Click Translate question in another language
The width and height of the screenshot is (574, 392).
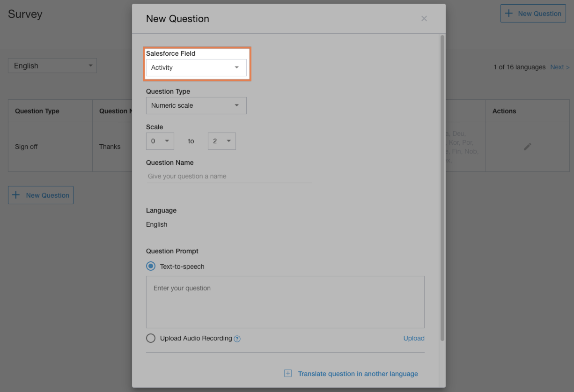coord(358,374)
